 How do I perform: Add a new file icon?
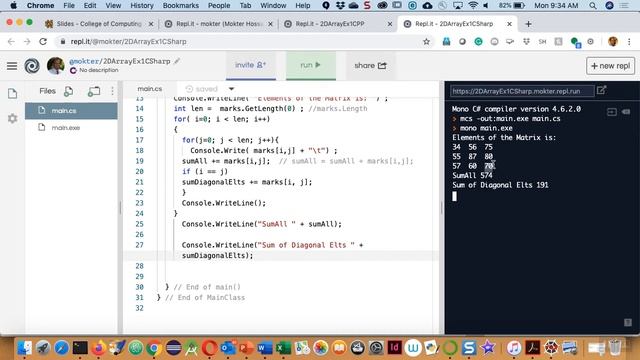click(x=69, y=91)
